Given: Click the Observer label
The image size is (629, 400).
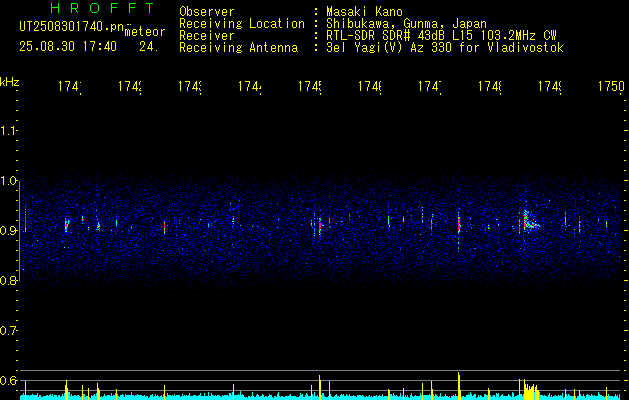Looking at the screenshot, I should point(207,11).
